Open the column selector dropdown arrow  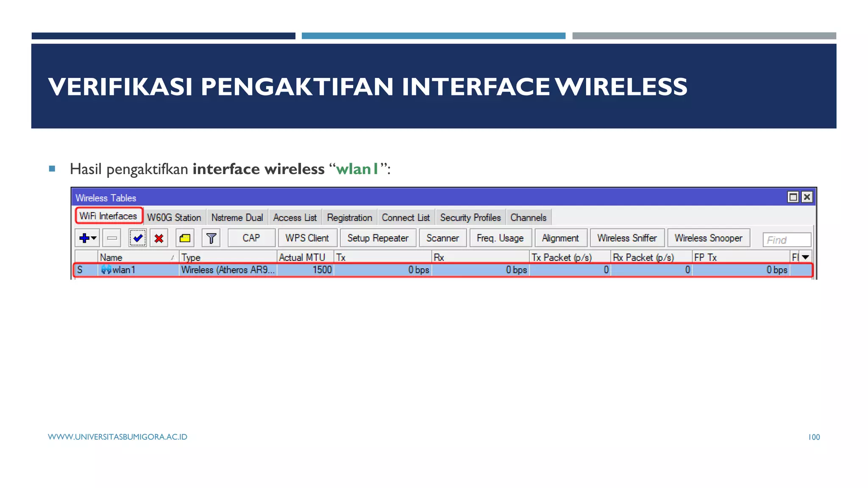click(805, 257)
